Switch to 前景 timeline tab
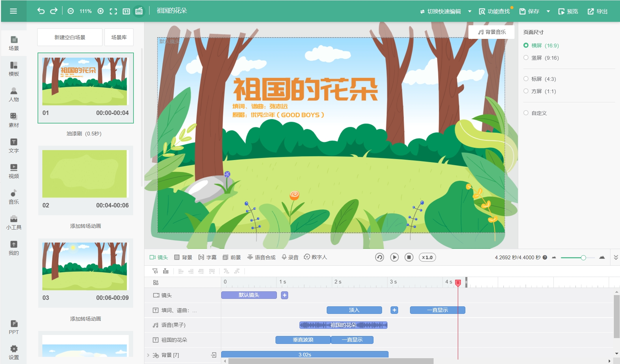Screen dimensions: 620x364 click(x=232, y=257)
